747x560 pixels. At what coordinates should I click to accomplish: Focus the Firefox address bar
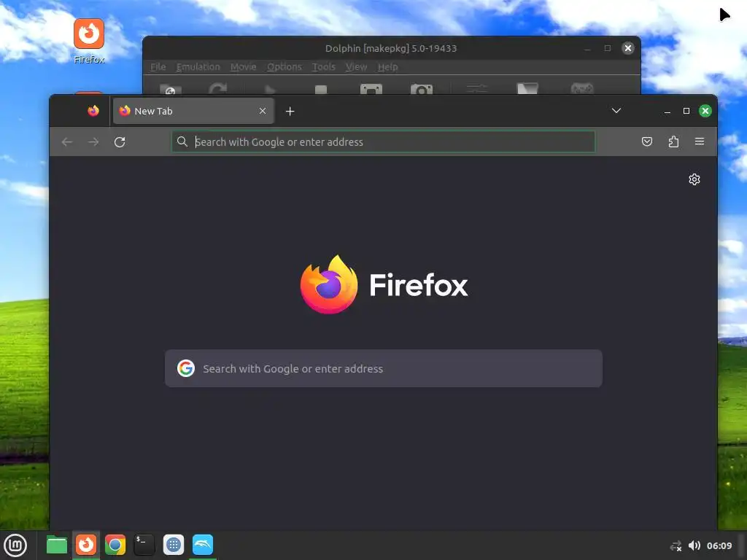[384, 142]
